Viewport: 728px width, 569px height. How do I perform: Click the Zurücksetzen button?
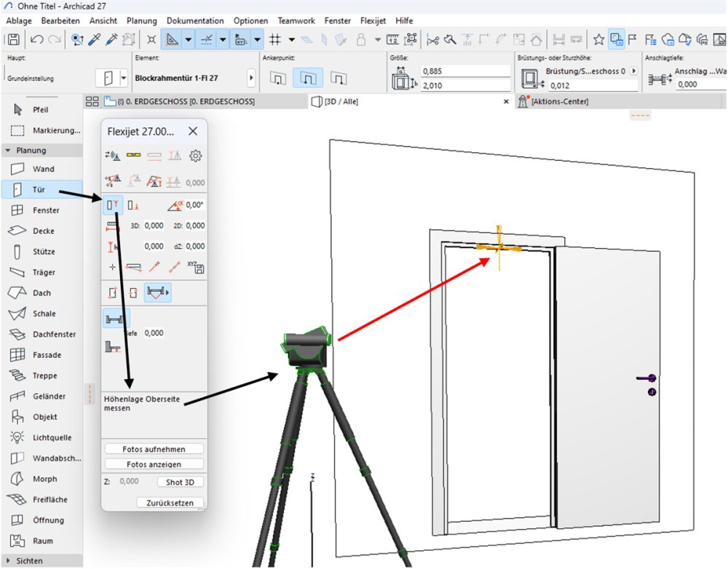(x=170, y=503)
